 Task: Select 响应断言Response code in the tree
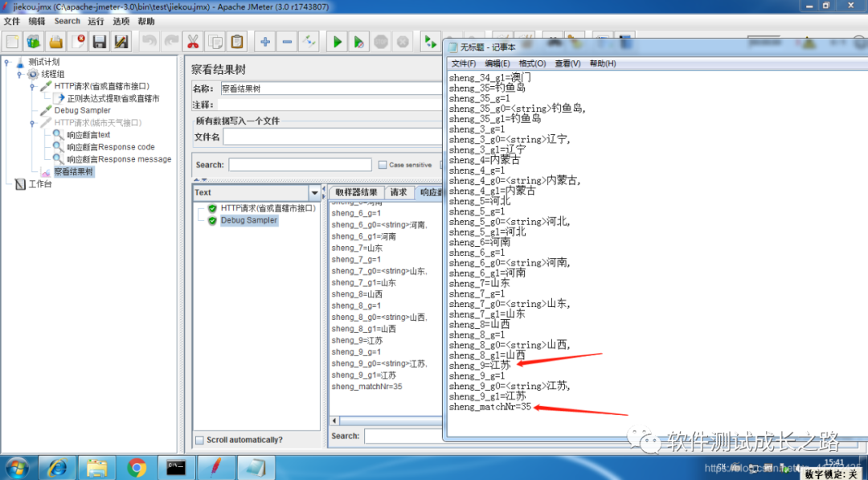coord(111,146)
